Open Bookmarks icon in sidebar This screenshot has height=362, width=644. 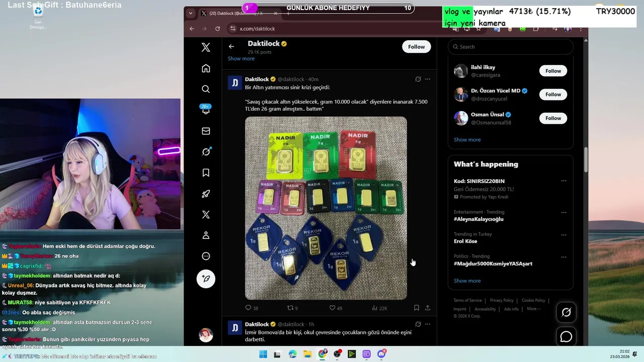point(206,173)
